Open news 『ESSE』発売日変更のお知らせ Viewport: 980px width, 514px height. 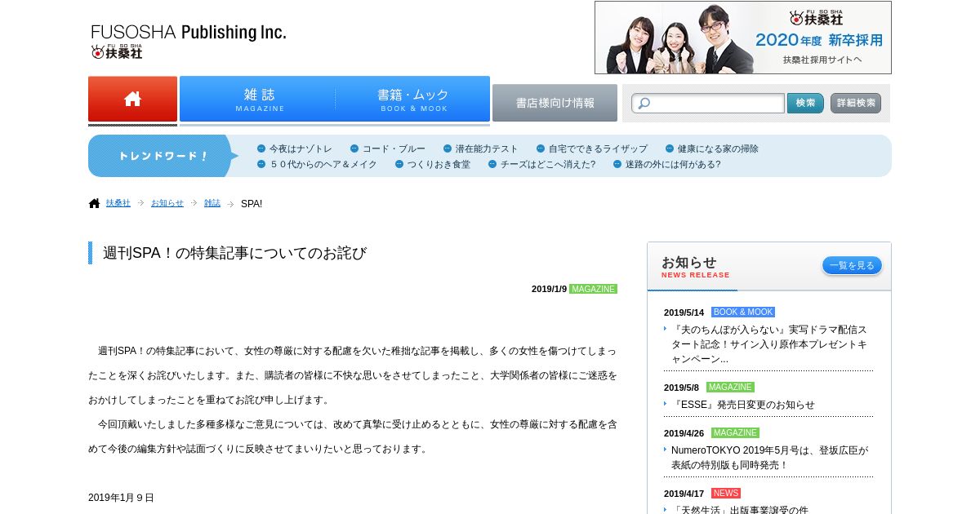pos(742,405)
